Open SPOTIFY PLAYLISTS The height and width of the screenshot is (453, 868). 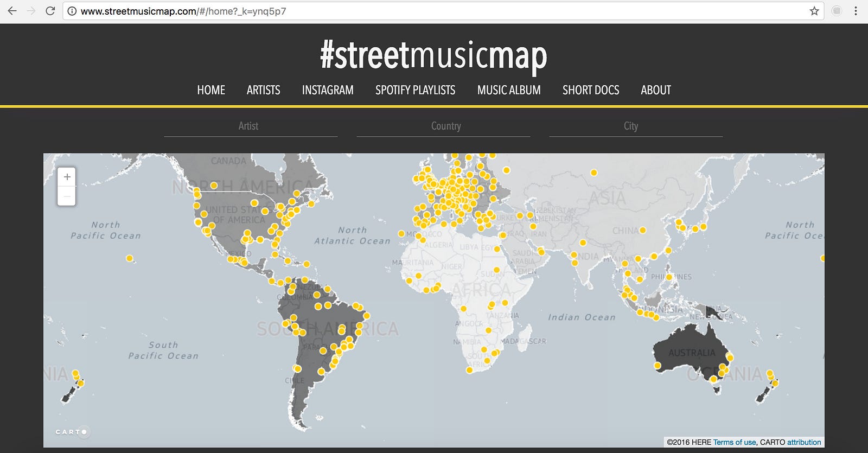coord(416,90)
